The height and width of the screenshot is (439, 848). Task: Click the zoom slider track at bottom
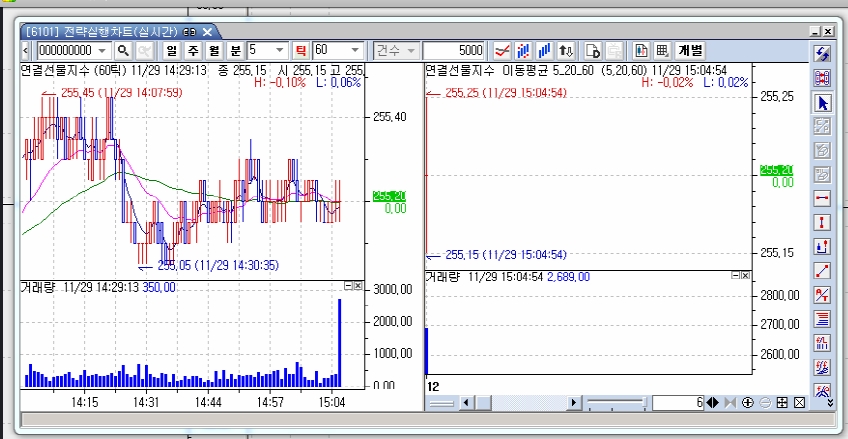(616, 403)
